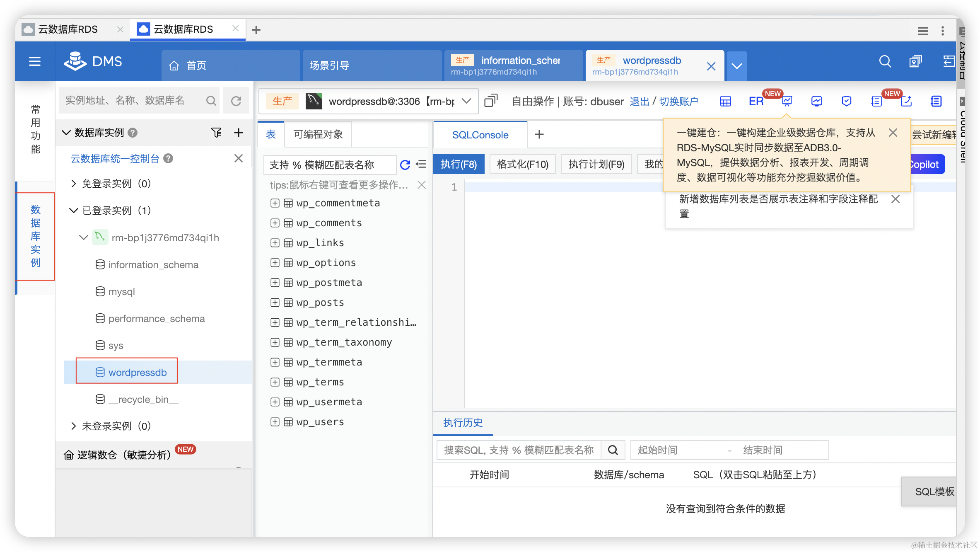Open the tab overflow dropdown arrow
This screenshot has height=552, width=980.
tap(736, 66)
